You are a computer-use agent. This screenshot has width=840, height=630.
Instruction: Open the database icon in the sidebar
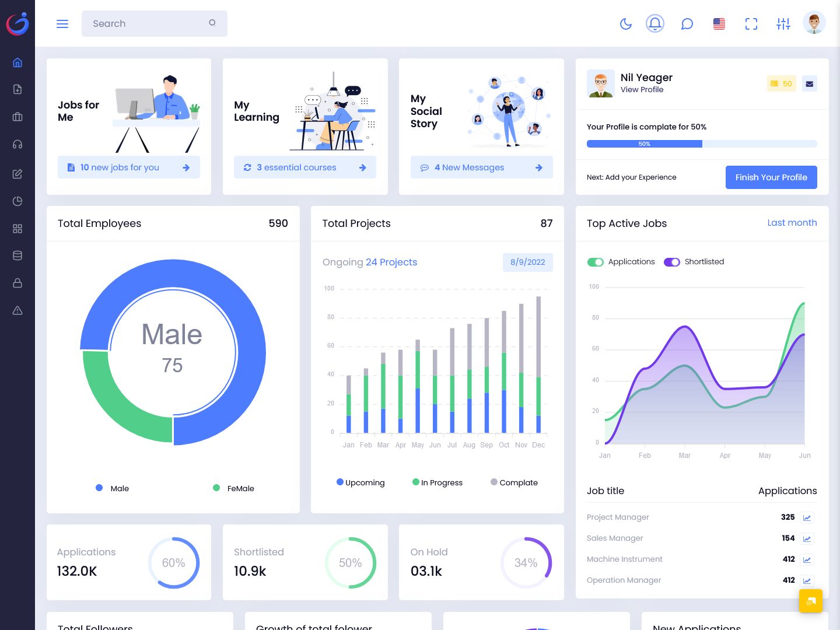click(x=17, y=256)
